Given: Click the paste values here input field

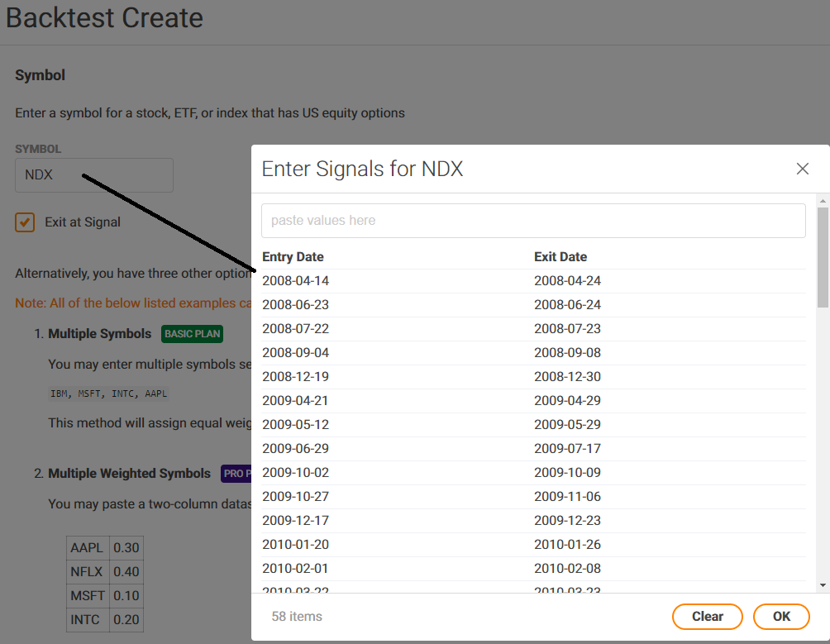Looking at the screenshot, I should pos(533,220).
